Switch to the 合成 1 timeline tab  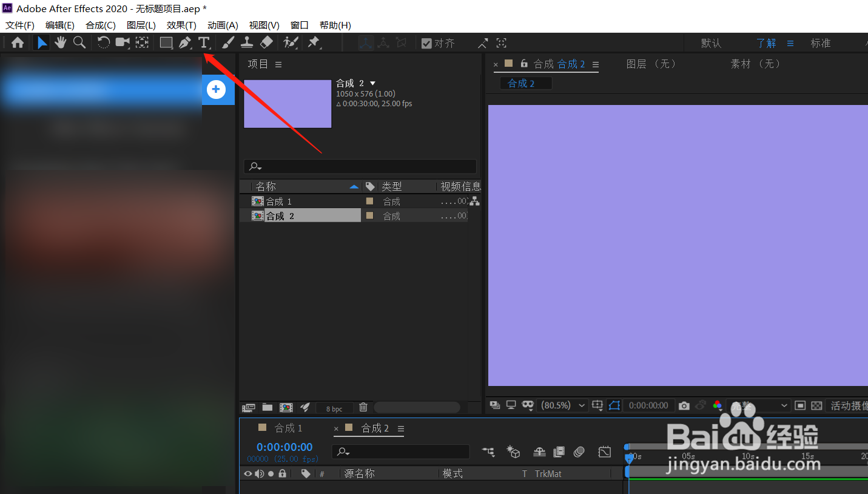[x=286, y=428]
